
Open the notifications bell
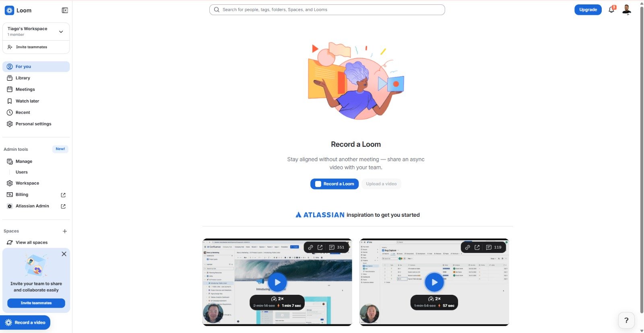coord(612,9)
